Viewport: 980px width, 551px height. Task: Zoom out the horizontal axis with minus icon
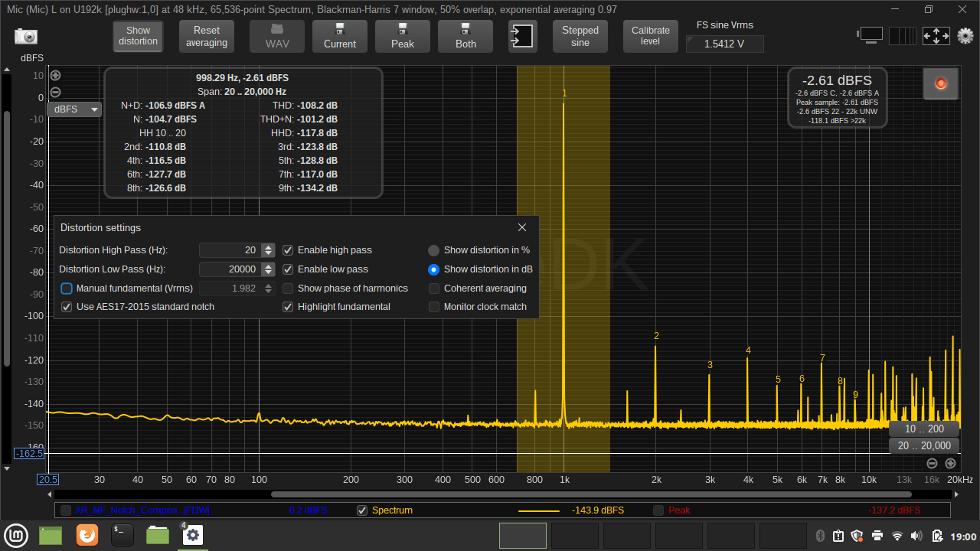[x=932, y=463]
